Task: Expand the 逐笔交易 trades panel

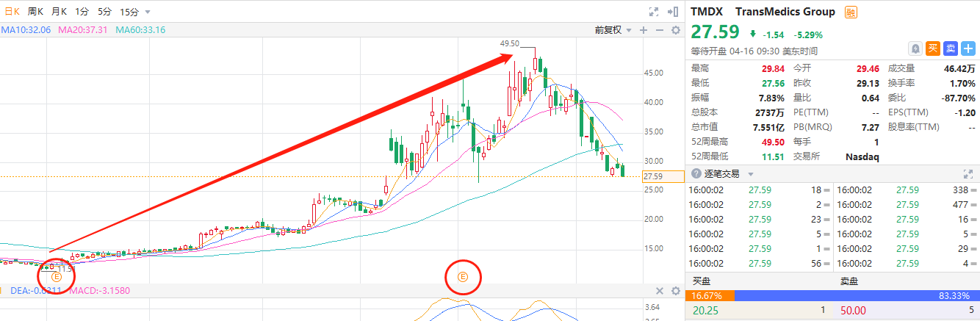Action: pos(968,174)
